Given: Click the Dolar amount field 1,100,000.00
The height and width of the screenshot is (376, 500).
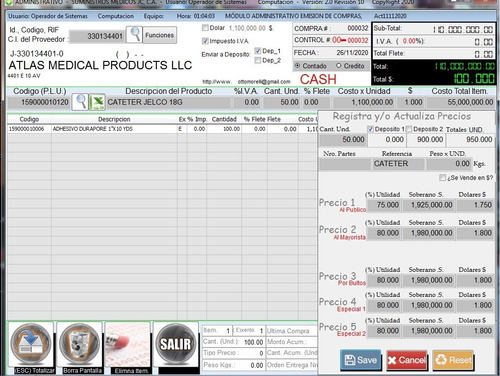Looking at the screenshot, I should [247, 28].
